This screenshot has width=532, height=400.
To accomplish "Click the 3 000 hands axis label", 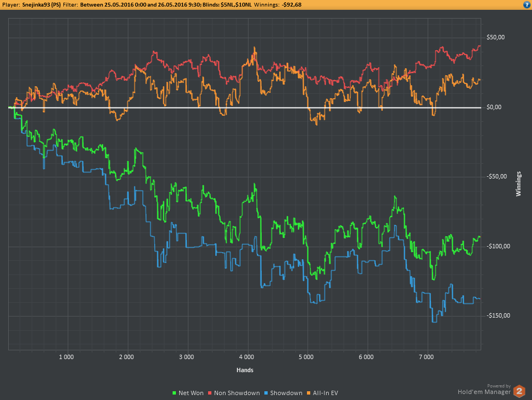I will (186, 357).
